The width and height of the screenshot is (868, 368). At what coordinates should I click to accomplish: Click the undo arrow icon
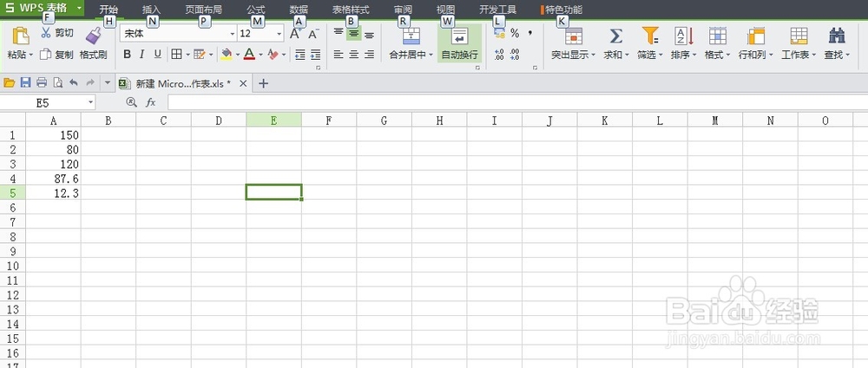(x=74, y=83)
